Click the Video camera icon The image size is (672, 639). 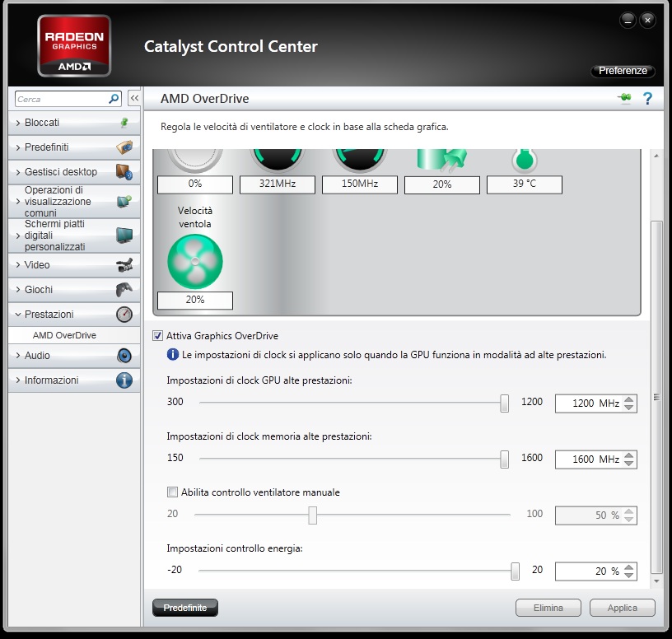tap(124, 265)
